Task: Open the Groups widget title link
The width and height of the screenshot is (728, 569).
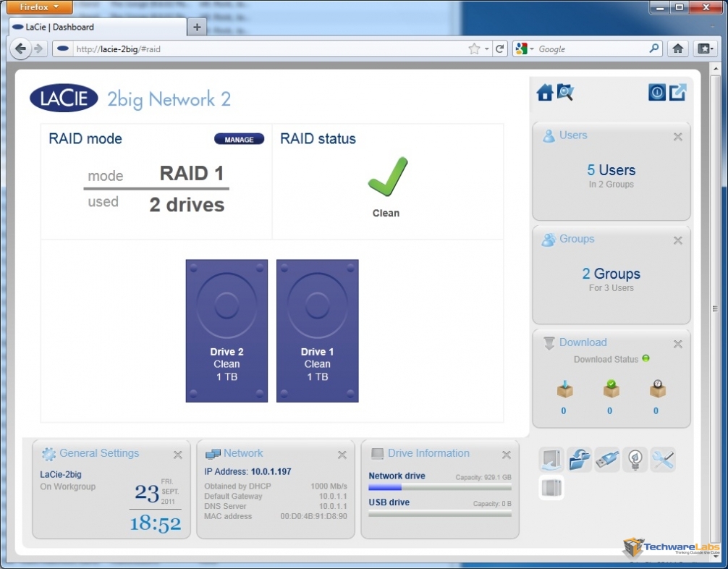Action: click(577, 239)
